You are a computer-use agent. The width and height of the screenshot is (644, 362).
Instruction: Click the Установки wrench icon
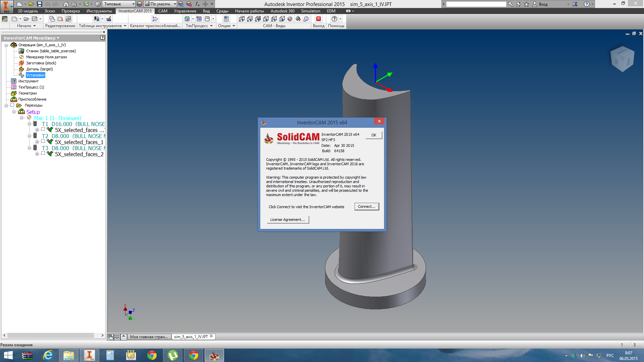[x=21, y=75]
